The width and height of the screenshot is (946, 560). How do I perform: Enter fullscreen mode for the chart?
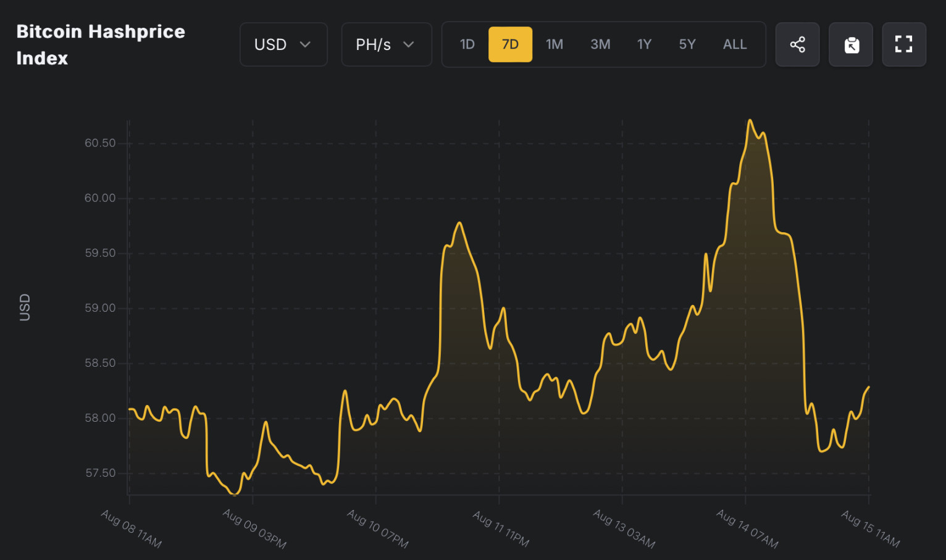tap(903, 44)
